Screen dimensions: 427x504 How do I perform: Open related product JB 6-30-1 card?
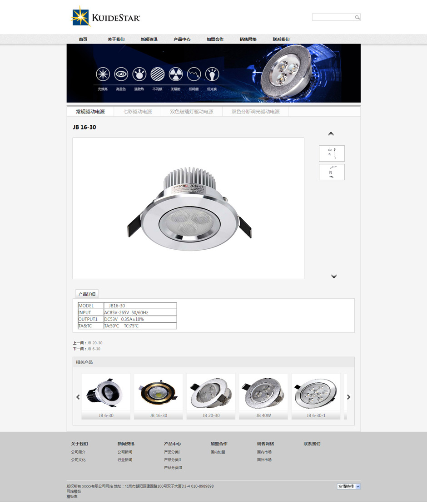pos(316,396)
